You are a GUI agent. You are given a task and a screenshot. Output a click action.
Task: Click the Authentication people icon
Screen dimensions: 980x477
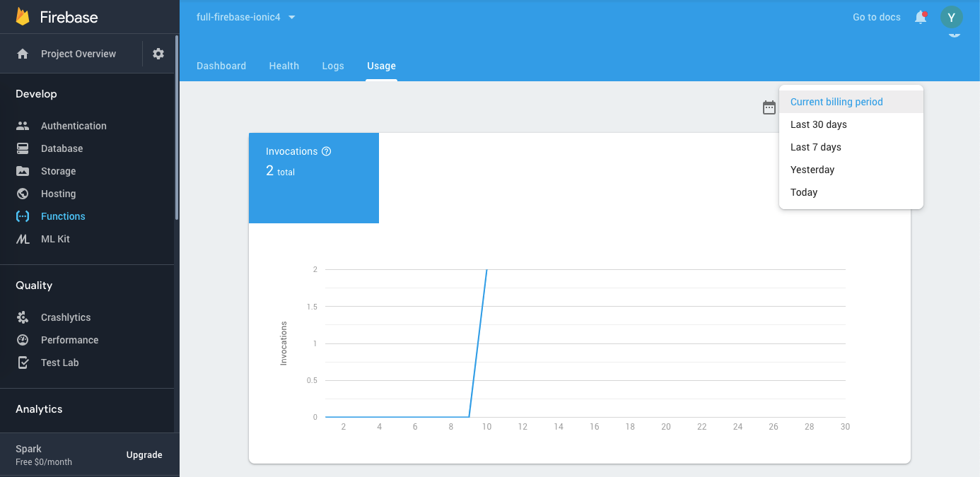pos(23,126)
